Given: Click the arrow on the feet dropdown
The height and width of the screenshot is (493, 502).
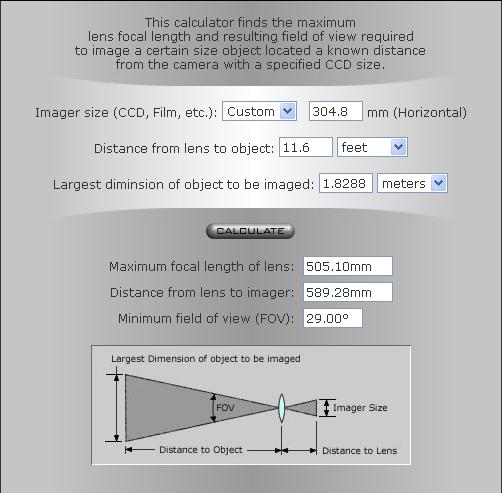Looking at the screenshot, I should click(x=398, y=147).
